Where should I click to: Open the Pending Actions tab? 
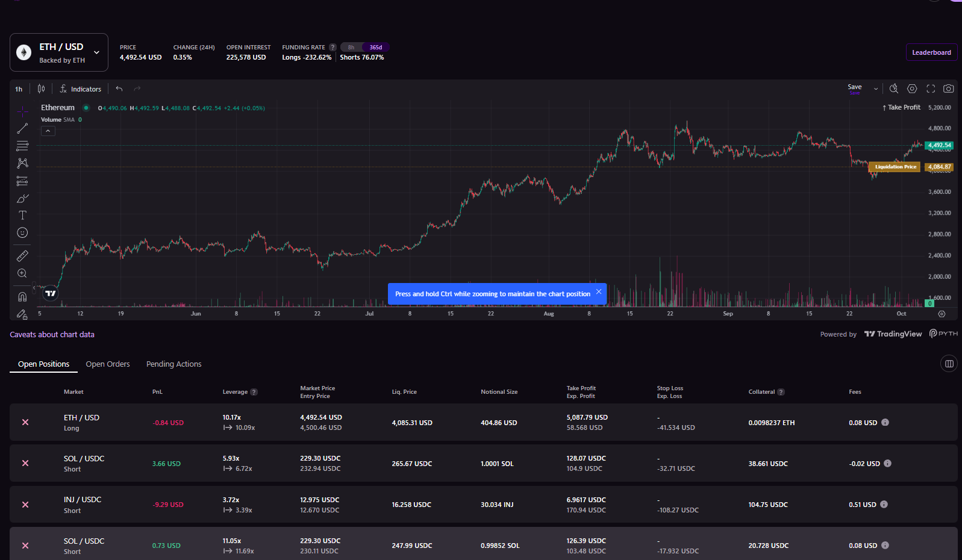(173, 364)
